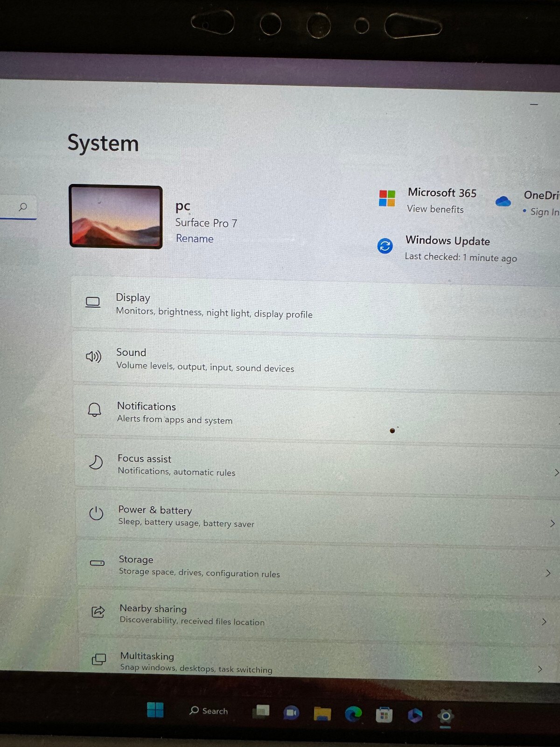Select the Notifications bell icon
Viewport: 560px width, 747px height.
[x=95, y=409]
